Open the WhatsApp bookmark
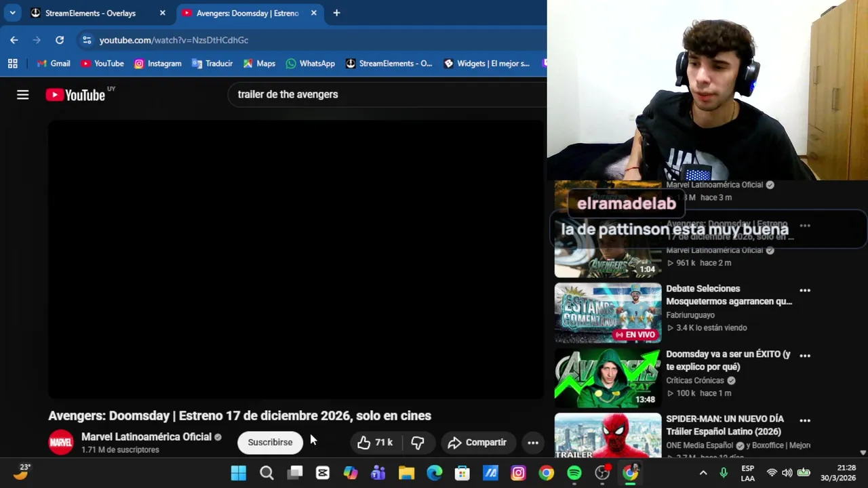Screen dimensions: 868x488 [311, 63]
